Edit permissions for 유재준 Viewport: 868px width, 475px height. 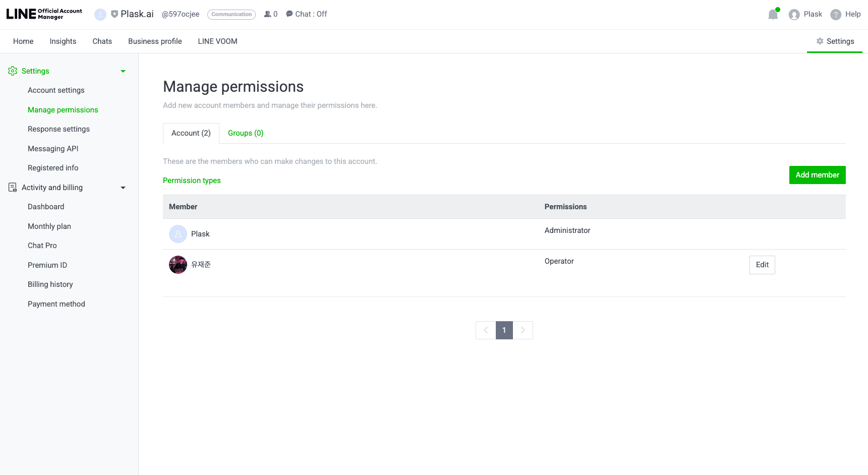pos(762,265)
